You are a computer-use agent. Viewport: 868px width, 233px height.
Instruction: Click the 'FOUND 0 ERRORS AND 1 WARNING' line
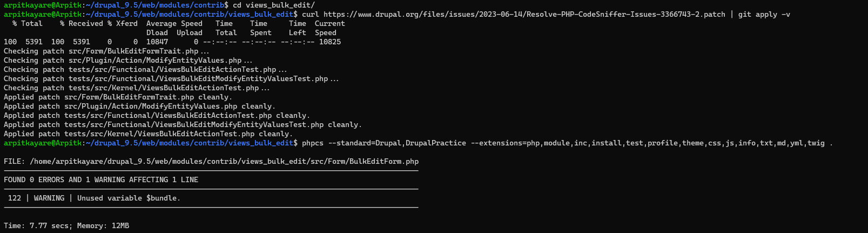[101, 179]
